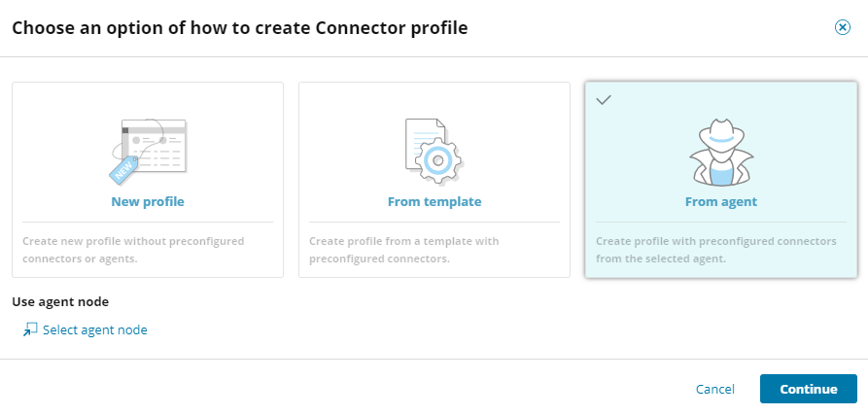Screen dimensions: 868x415
Task: Open the Select agent node link
Action: pos(94,330)
